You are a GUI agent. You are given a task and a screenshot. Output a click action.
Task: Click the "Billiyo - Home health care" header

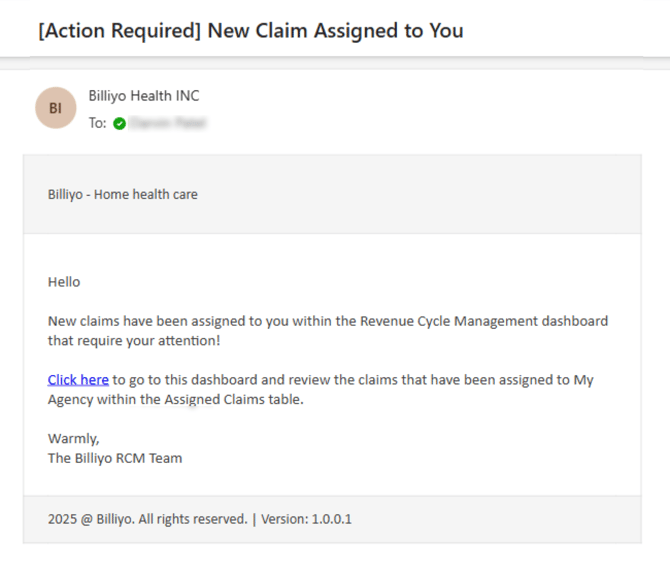123,194
